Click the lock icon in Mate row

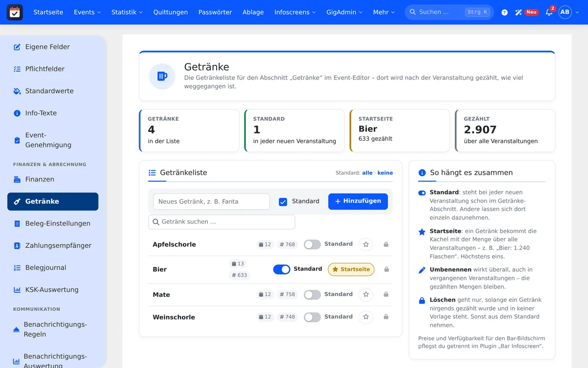386,294
